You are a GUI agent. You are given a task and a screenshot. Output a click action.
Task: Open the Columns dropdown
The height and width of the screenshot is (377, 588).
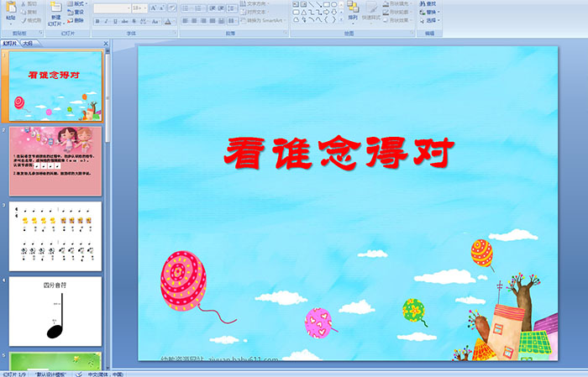(x=232, y=21)
